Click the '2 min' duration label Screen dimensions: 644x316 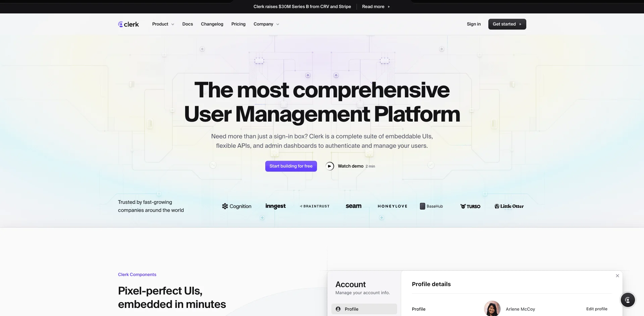pyautogui.click(x=370, y=166)
